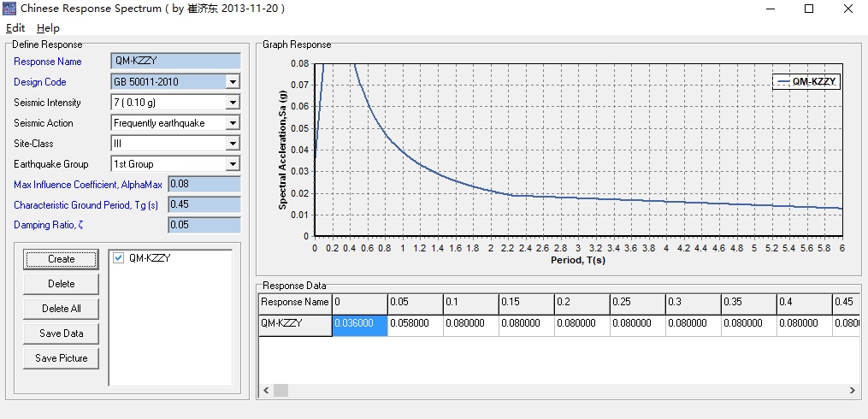The width and height of the screenshot is (868, 419).
Task: Click the right arrow of table scrollbar
Action: click(x=852, y=390)
